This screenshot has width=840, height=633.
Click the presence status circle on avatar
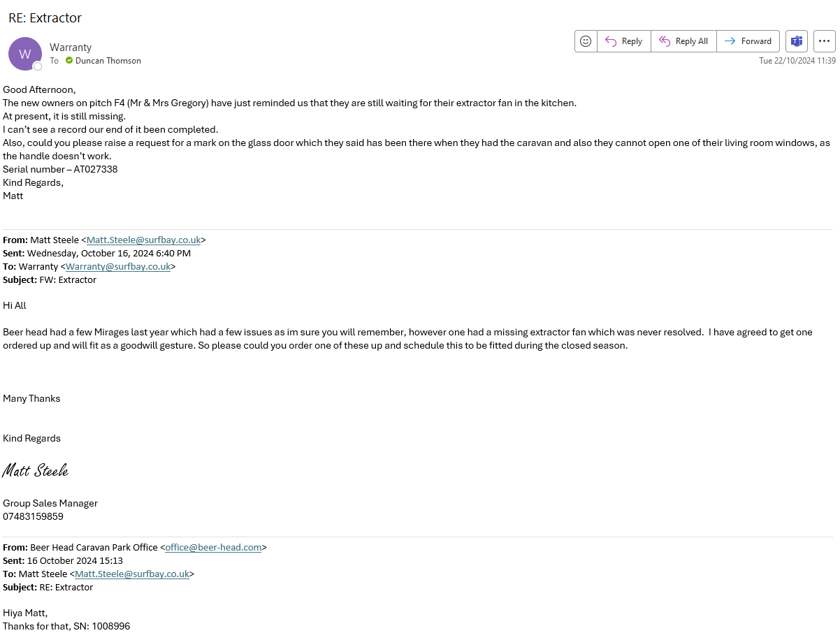[x=38, y=66]
